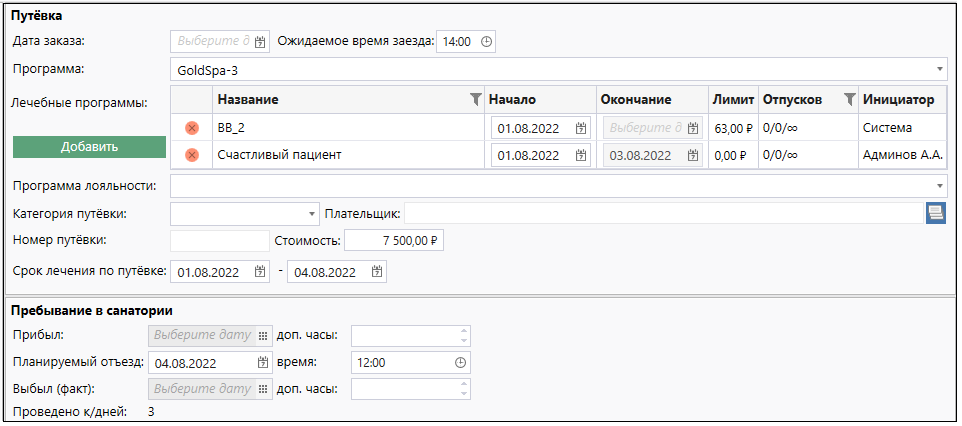Viewport: 962px width, 426px height.
Task: Remove the BB_2 treatment program row
Action: 192,128
